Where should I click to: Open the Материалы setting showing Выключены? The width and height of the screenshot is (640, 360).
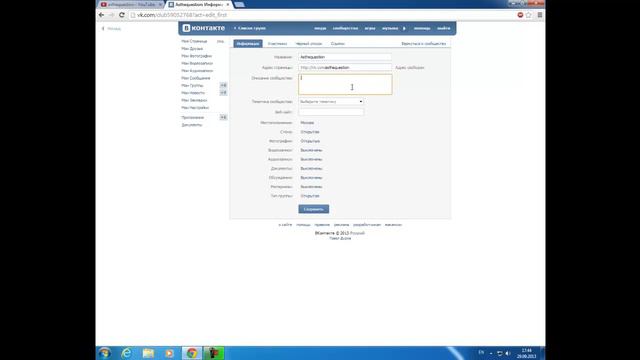311,187
